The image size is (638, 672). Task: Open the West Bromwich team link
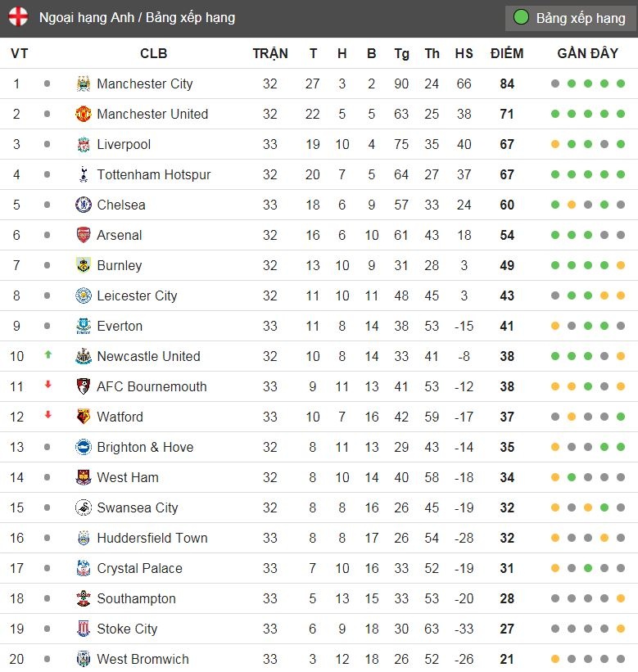[143, 659]
